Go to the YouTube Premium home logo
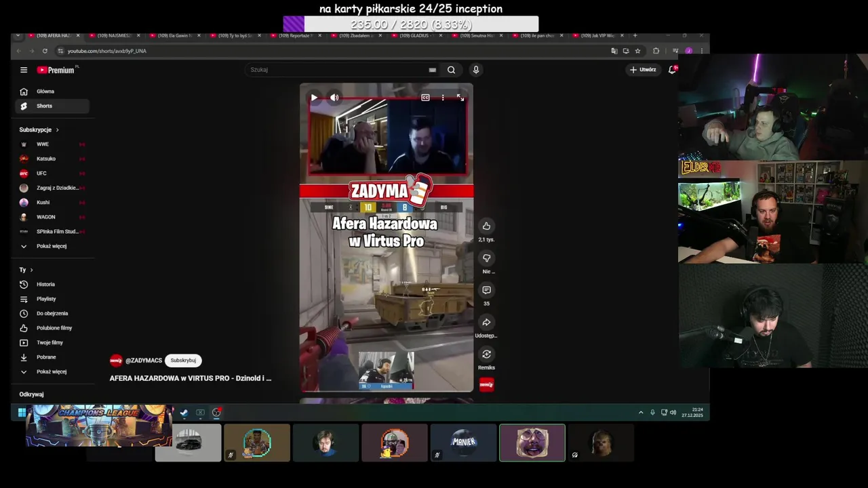Viewport: 868px width, 488px height. coord(57,70)
